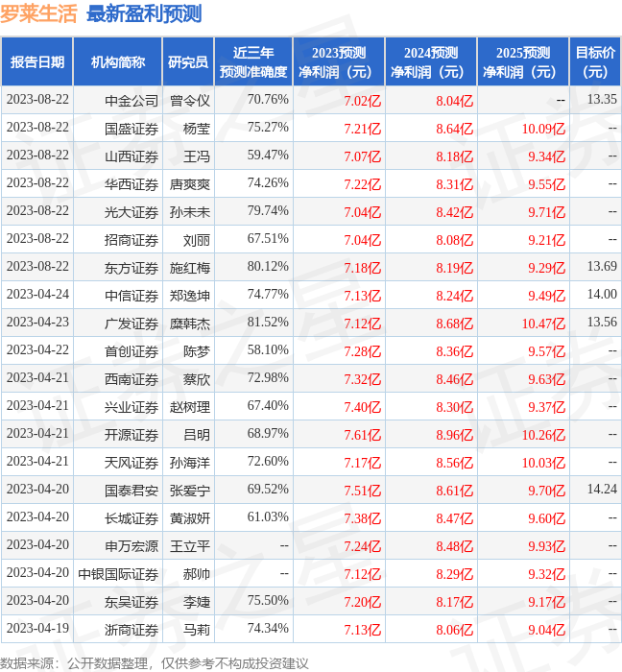Click target price 14.00
The image size is (622, 672).
[602, 295]
